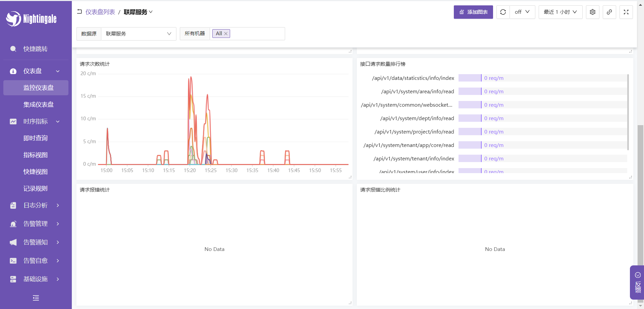644x309 pixels.
Task: Open the 反馈 feedback widget
Action: (x=637, y=282)
